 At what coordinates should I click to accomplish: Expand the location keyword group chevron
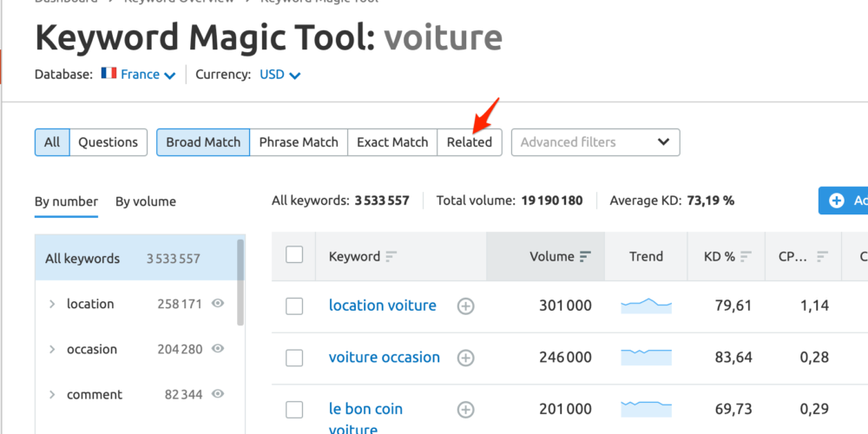tap(52, 304)
